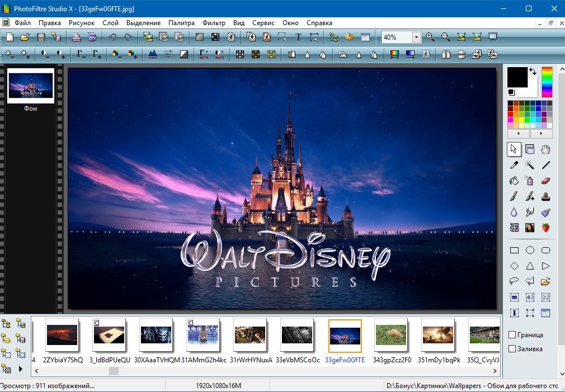This screenshot has width=565, height=392.
Task: Select the Hand pan tool
Action: point(546,149)
